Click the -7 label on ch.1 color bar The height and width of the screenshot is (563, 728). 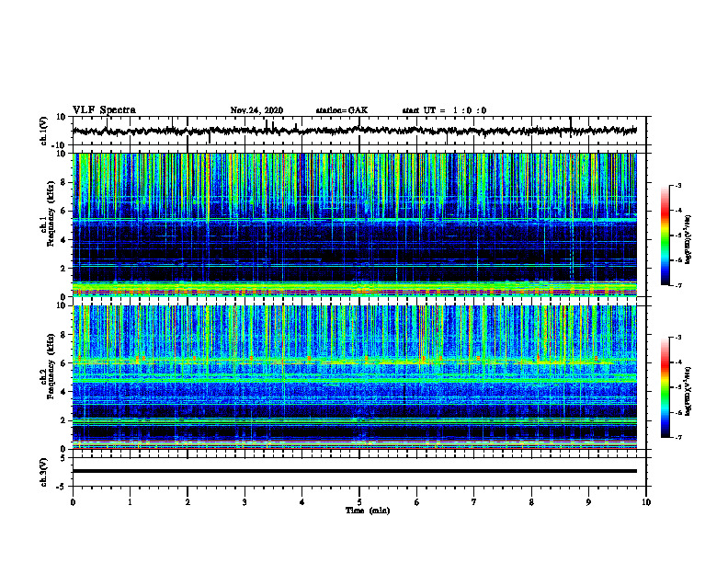678,285
